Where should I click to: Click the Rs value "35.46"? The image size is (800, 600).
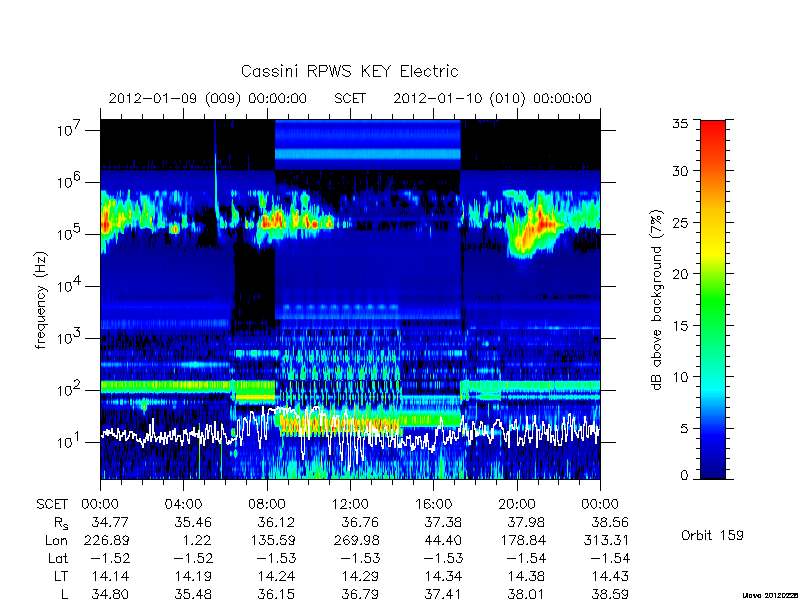pyautogui.click(x=193, y=522)
